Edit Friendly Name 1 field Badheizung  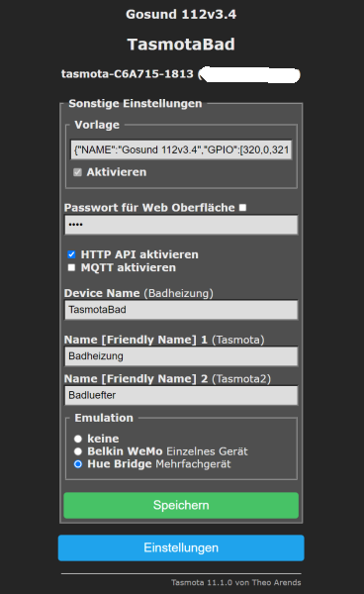pos(181,356)
